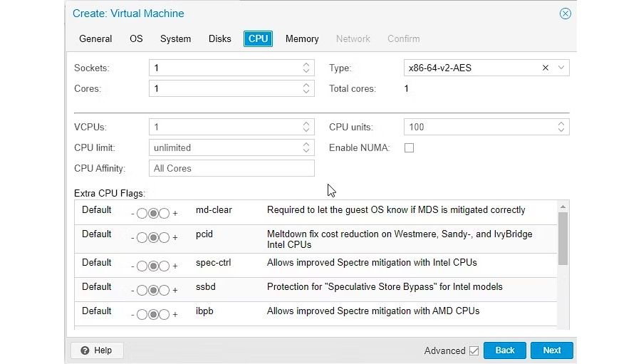Open the CPU Type dropdown
641x364 pixels.
(561, 68)
